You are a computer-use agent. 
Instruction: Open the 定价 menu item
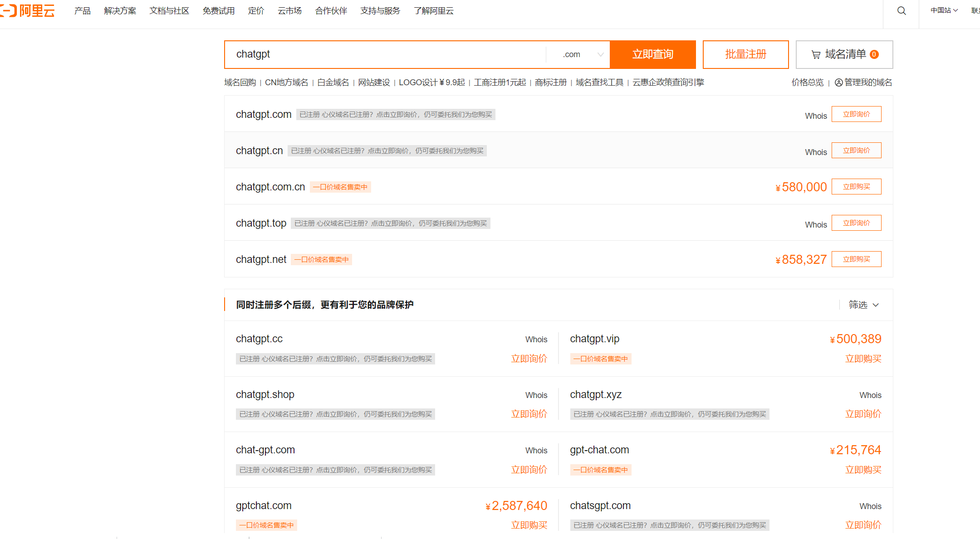click(256, 10)
